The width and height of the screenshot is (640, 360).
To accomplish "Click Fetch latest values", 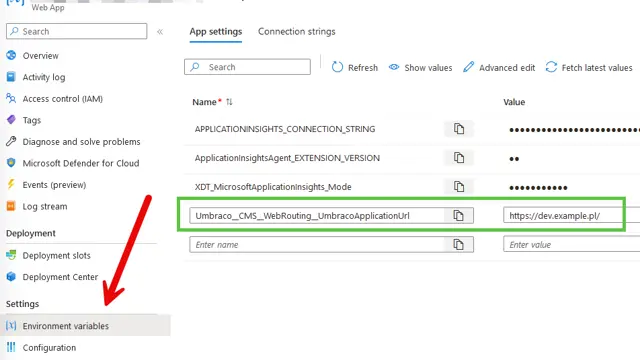I will point(589,67).
